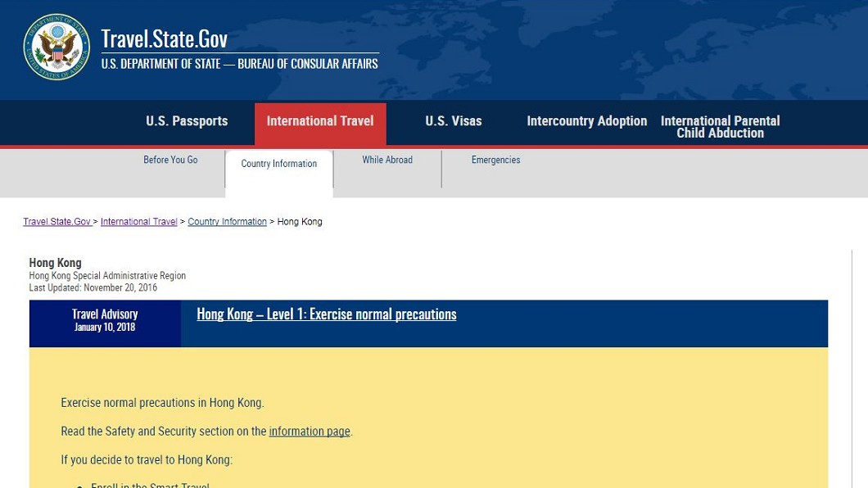Click 'If you decide to travel to Hong Kong:' text
Image resolution: width=868 pixels, height=488 pixels.
tap(147, 460)
